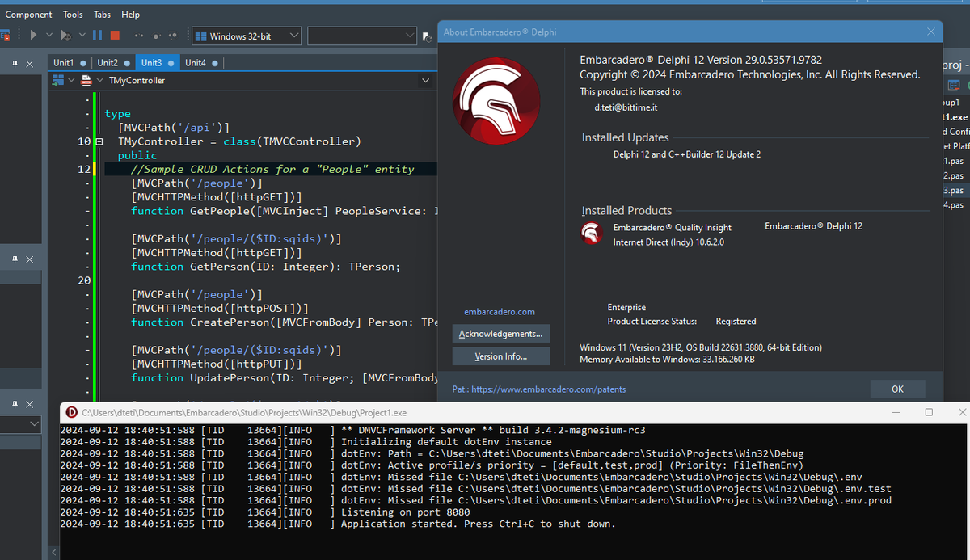Click the device refresh icon beside the empty combo
The width and height of the screenshot is (970, 560).
click(428, 36)
